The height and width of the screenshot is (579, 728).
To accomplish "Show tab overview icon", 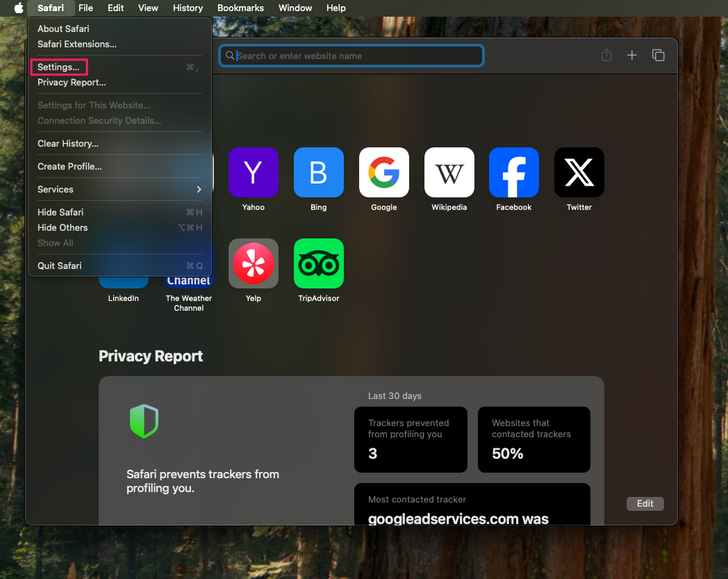I will point(658,56).
